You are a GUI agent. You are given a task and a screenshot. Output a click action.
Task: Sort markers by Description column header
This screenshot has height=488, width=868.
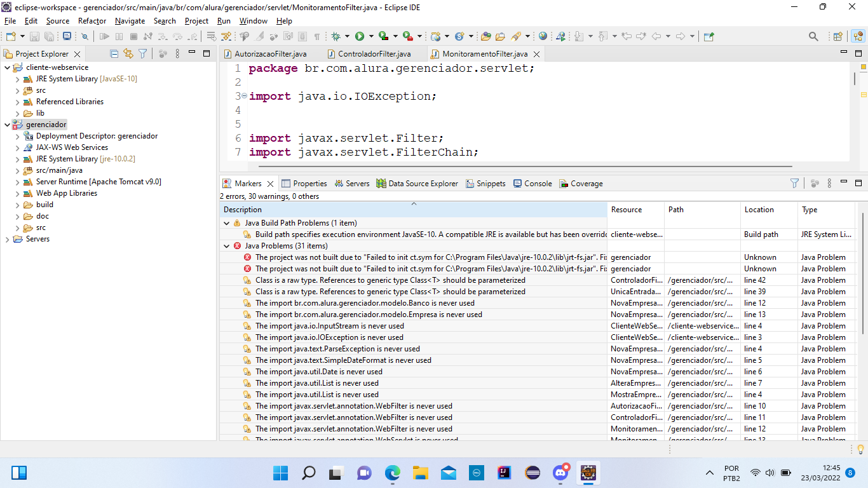coord(414,210)
